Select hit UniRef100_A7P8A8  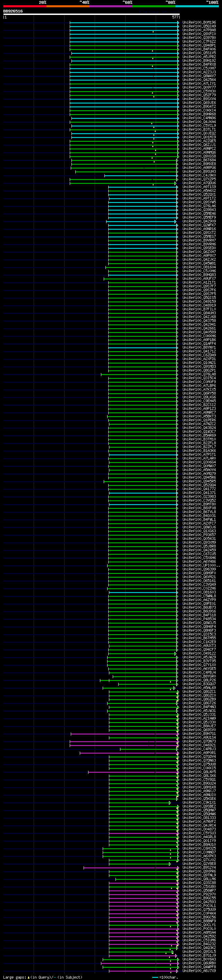(x=199, y=30)
